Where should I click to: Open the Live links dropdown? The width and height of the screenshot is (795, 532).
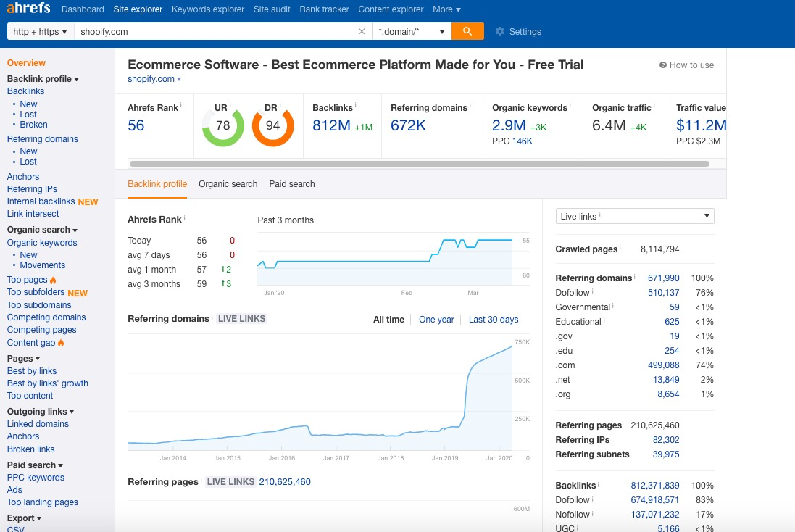(x=635, y=216)
